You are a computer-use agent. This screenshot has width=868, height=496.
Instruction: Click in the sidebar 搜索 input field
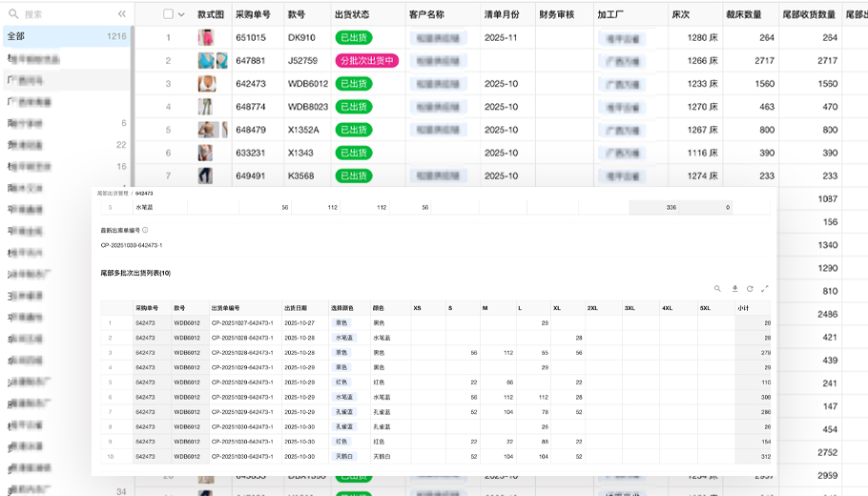(x=67, y=14)
